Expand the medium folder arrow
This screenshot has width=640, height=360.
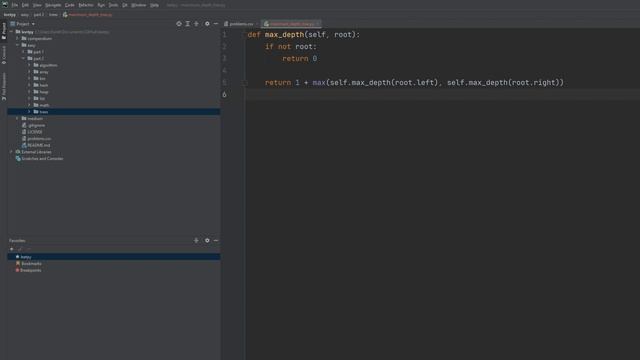[x=18, y=118]
